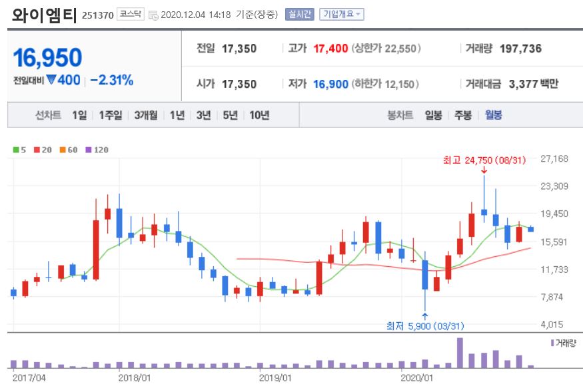Click the tallest purple volume bar
This screenshot has width=583, height=392.
460,353
